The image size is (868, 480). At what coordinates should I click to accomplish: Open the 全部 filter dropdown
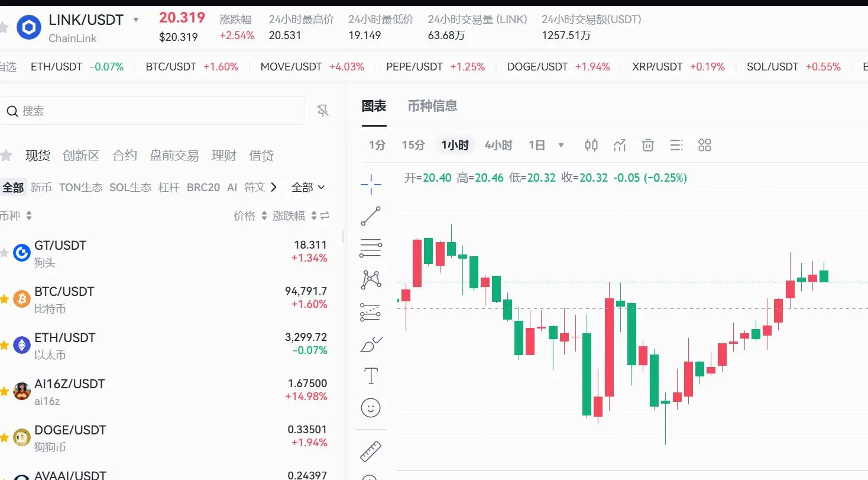[x=308, y=187]
